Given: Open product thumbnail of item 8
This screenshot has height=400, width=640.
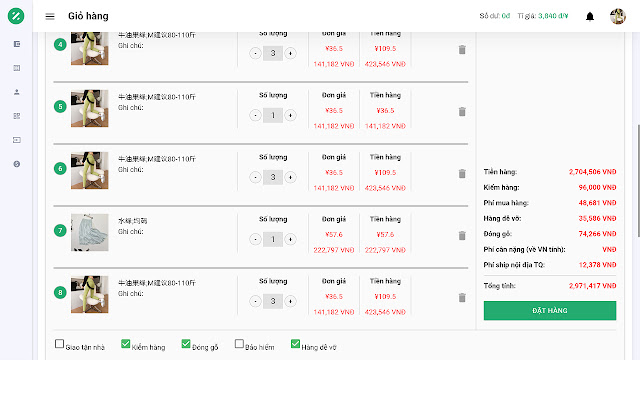Looking at the screenshot, I should (90, 295).
